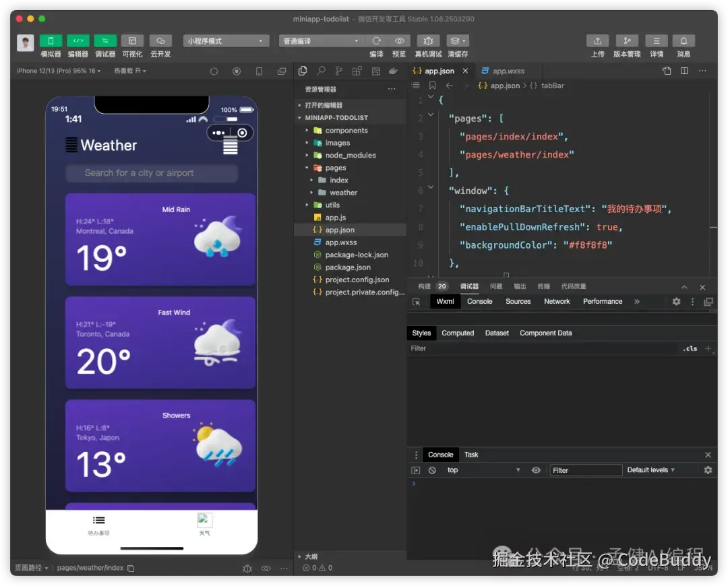Image resolution: width=728 pixels, height=586 pixels.
Task: Click the compile refresh icon
Action: coord(377,41)
